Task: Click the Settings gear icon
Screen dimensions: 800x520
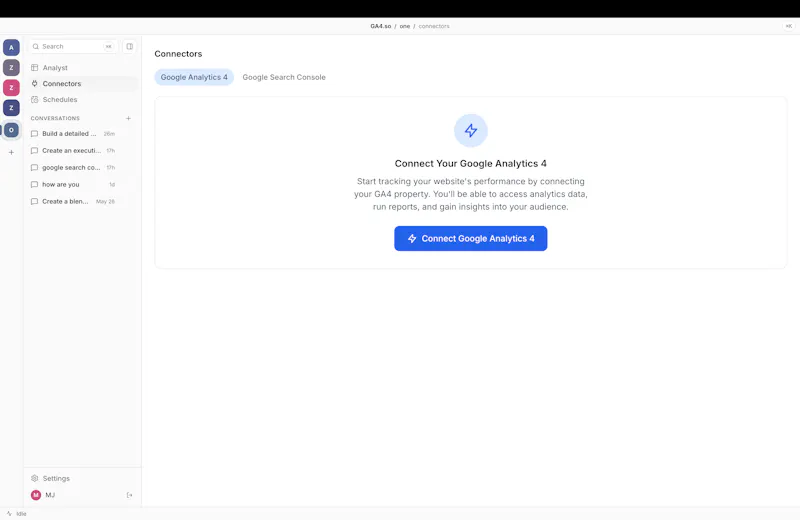Action: coord(35,478)
